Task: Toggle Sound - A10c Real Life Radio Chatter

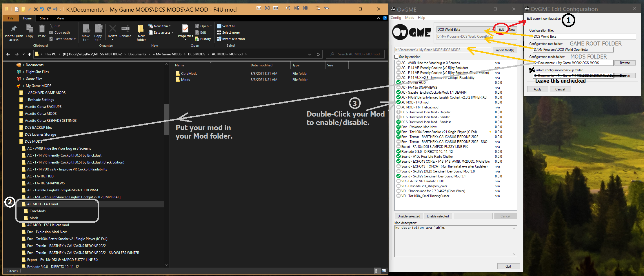Action: coord(399,157)
